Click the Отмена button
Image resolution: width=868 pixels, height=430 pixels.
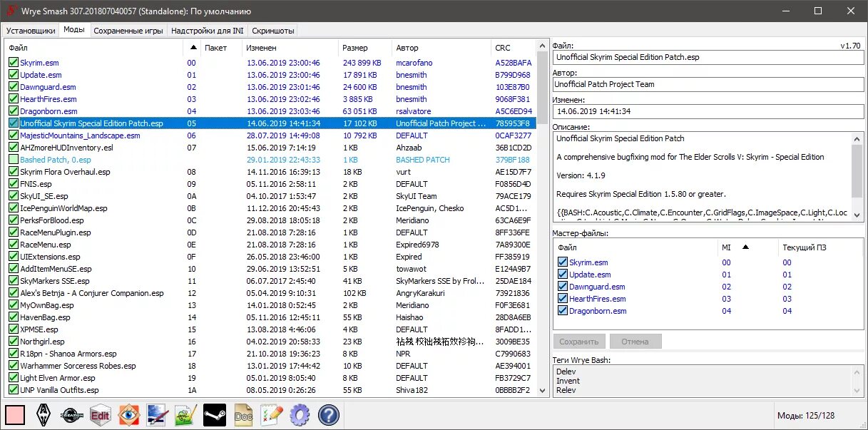tap(635, 342)
